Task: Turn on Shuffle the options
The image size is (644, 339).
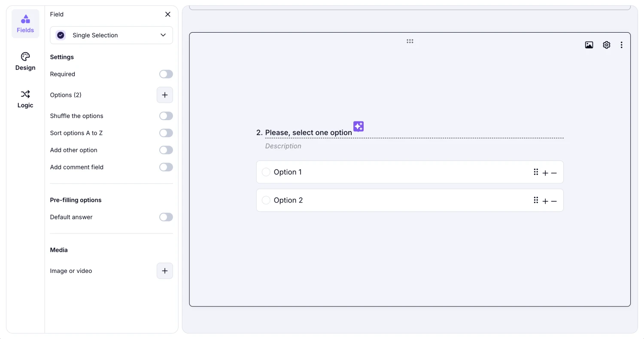Action: click(x=166, y=115)
